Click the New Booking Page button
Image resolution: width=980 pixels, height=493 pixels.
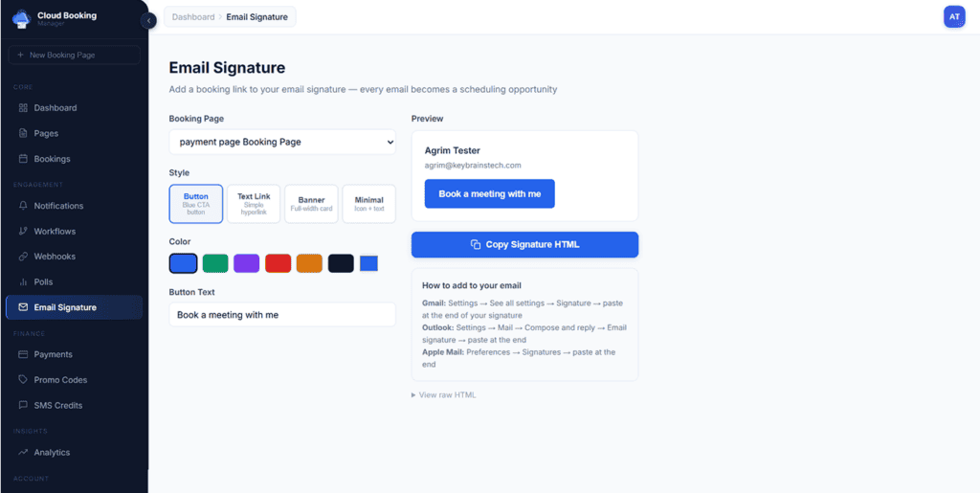(74, 56)
